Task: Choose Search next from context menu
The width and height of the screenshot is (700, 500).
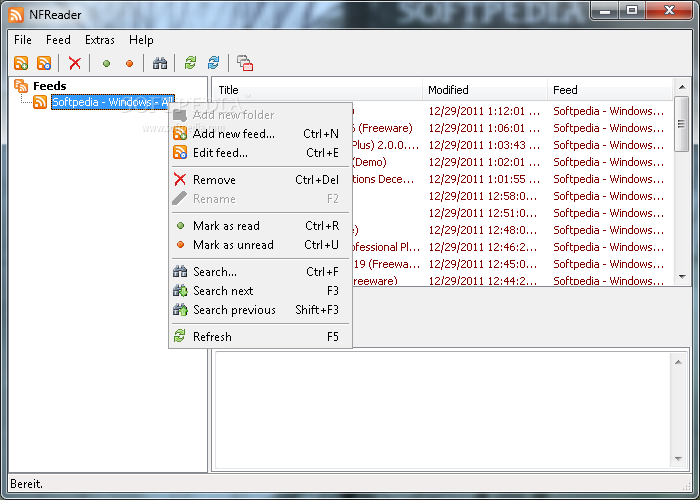Action: coord(260,291)
